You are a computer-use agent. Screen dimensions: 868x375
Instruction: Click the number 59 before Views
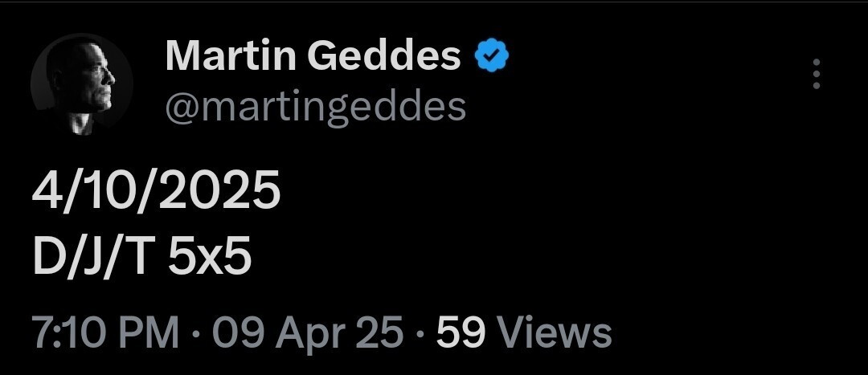coord(461,332)
